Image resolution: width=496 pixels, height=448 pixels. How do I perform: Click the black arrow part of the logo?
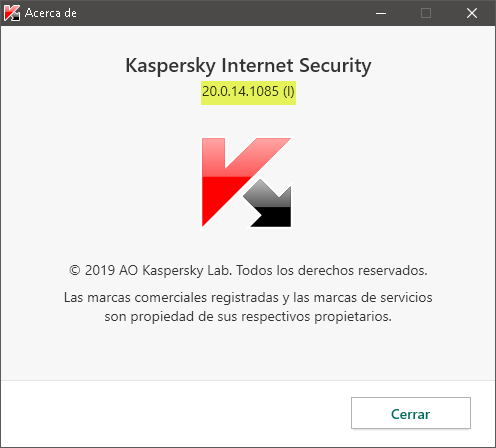(x=269, y=204)
